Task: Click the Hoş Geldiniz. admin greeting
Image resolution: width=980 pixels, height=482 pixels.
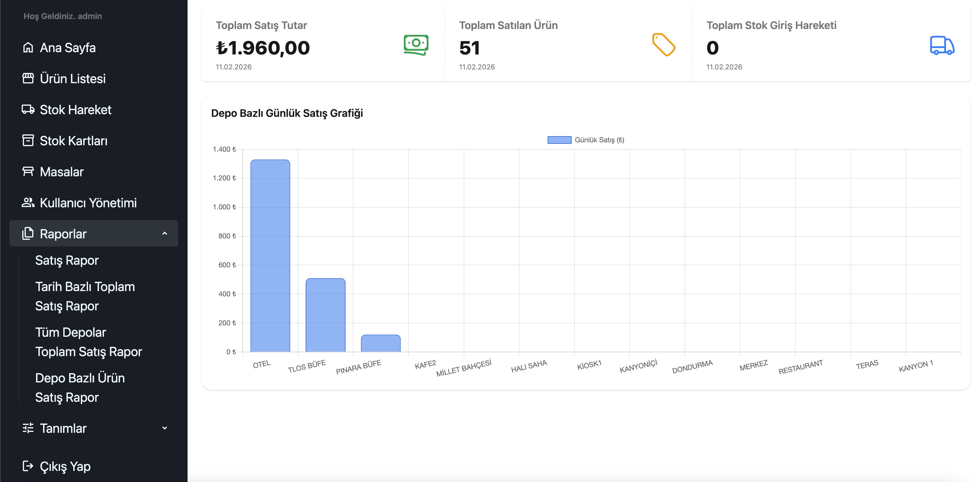Action: [x=63, y=16]
